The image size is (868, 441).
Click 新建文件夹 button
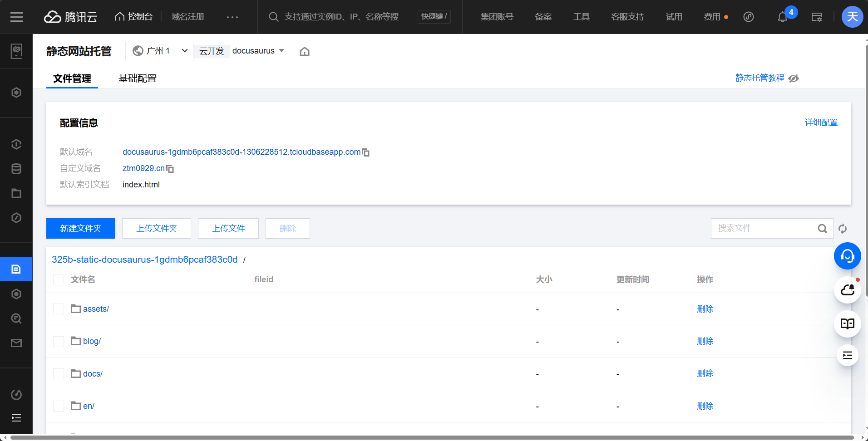point(81,228)
